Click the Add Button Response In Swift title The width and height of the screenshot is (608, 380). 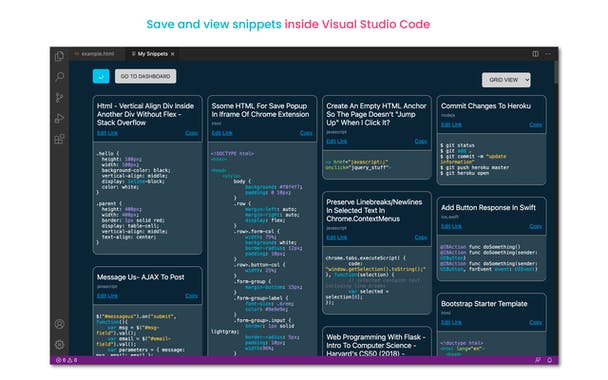pyautogui.click(x=488, y=208)
